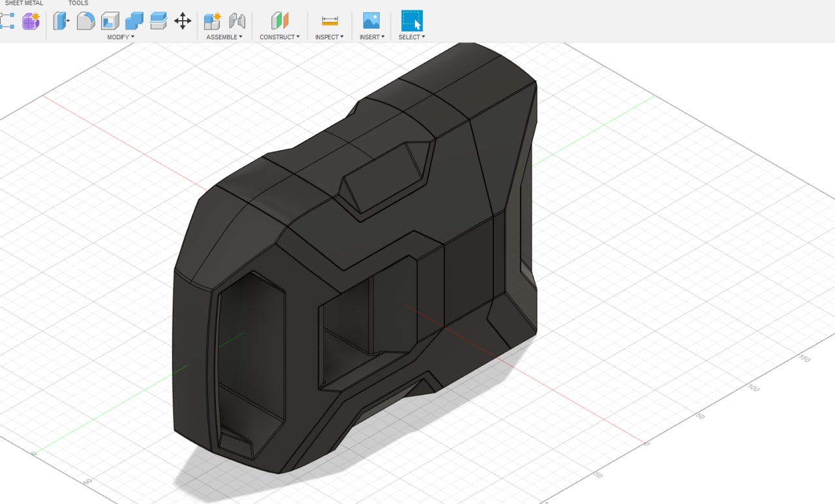Open the INSPECT dropdown menu
This screenshot has width=835, height=504.
329,37
